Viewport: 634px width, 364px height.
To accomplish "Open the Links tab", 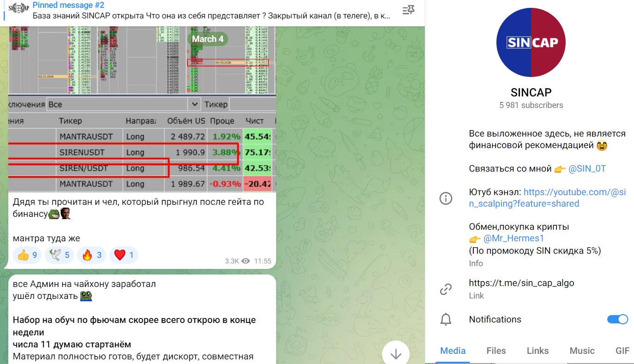I will (x=537, y=351).
